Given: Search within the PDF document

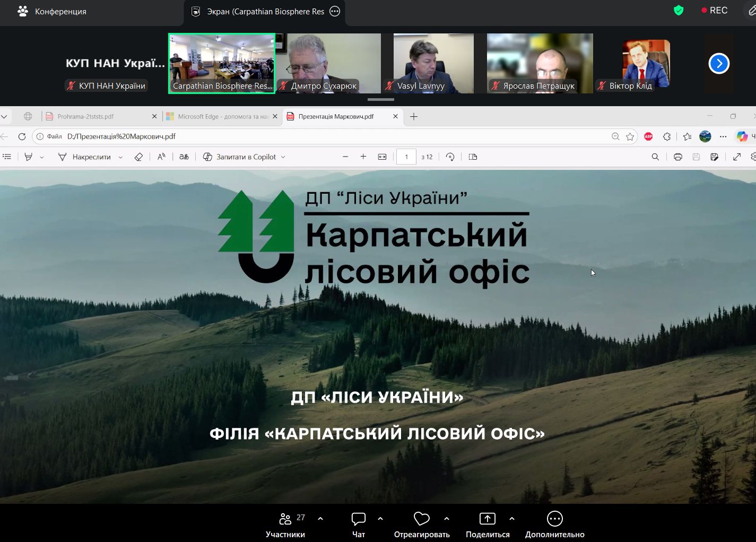Looking at the screenshot, I should pos(655,157).
